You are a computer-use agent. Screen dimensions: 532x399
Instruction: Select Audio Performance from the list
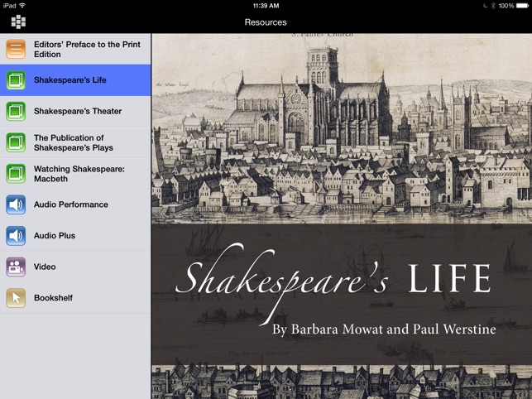75,204
